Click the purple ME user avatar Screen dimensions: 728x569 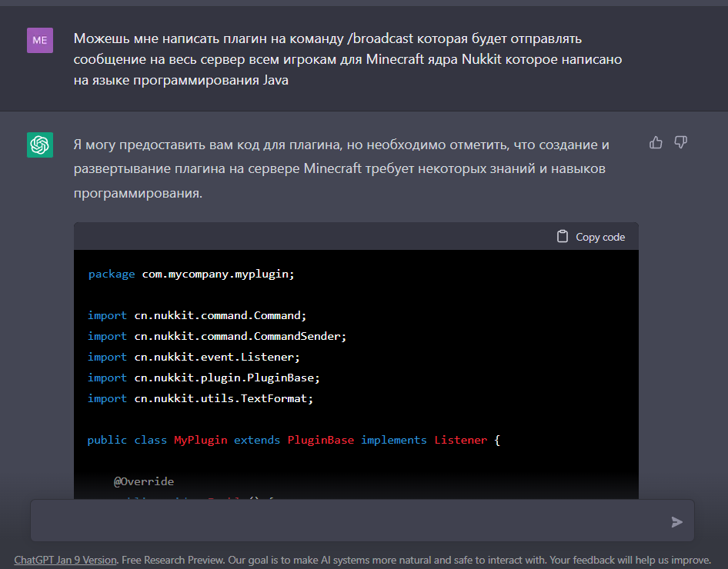40,40
